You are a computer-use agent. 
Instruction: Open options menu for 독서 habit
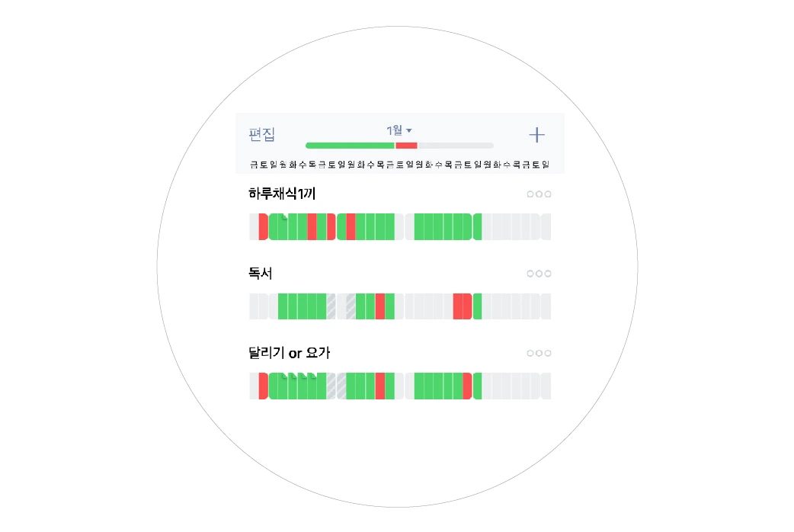(539, 274)
